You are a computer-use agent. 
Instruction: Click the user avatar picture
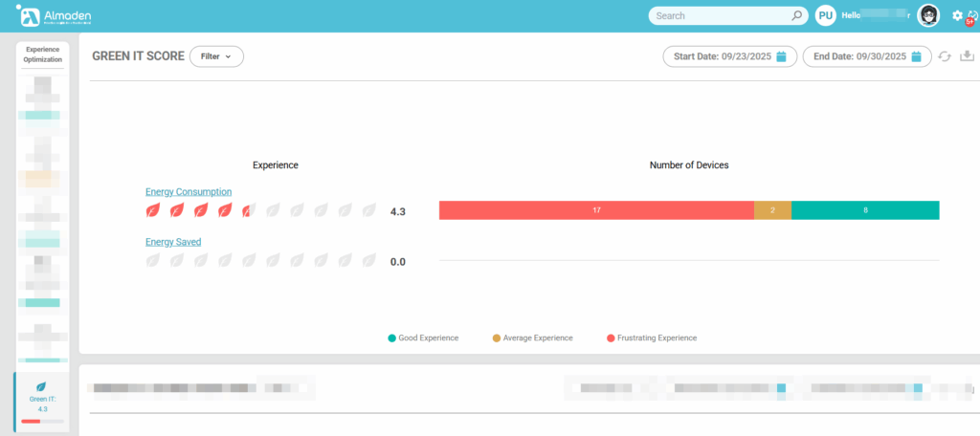click(x=927, y=15)
